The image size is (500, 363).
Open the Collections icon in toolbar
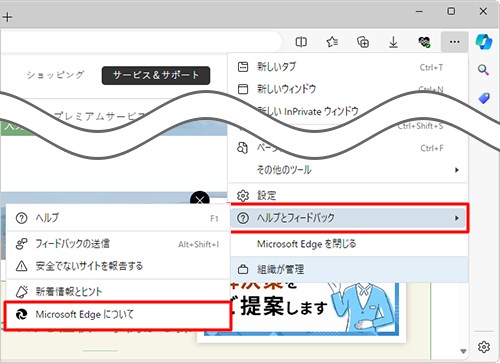pyautogui.click(x=363, y=42)
